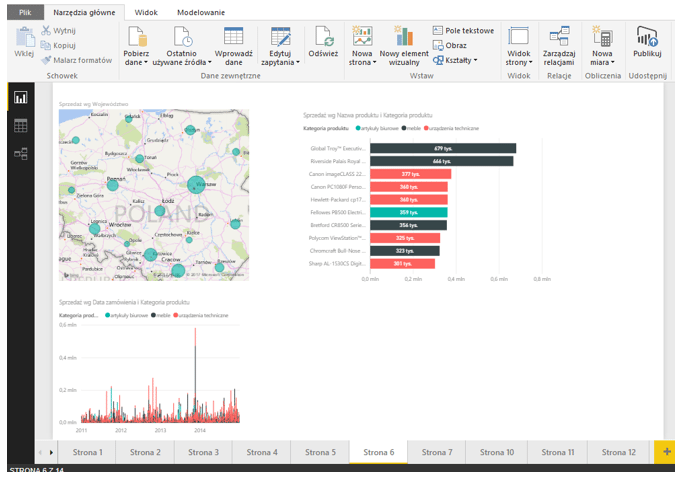
Task: Click the Publikuj icon
Action: click(647, 36)
